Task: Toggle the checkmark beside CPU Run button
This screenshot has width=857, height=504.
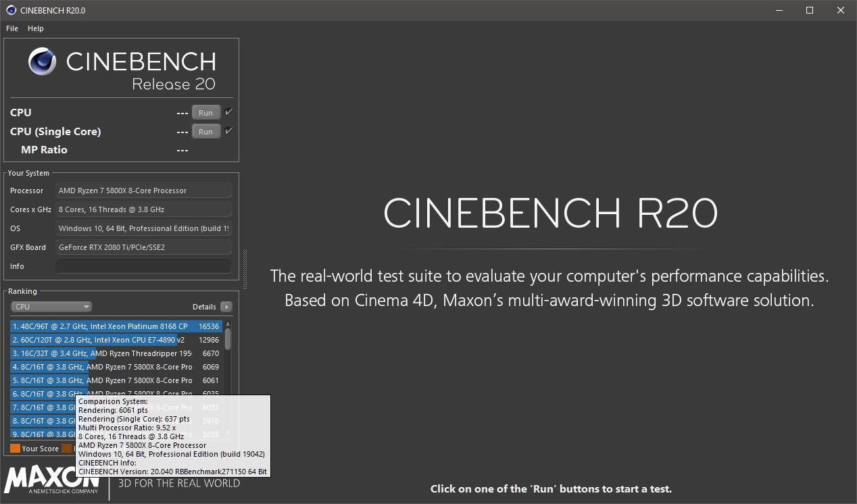Action: pyautogui.click(x=229, y=112)
